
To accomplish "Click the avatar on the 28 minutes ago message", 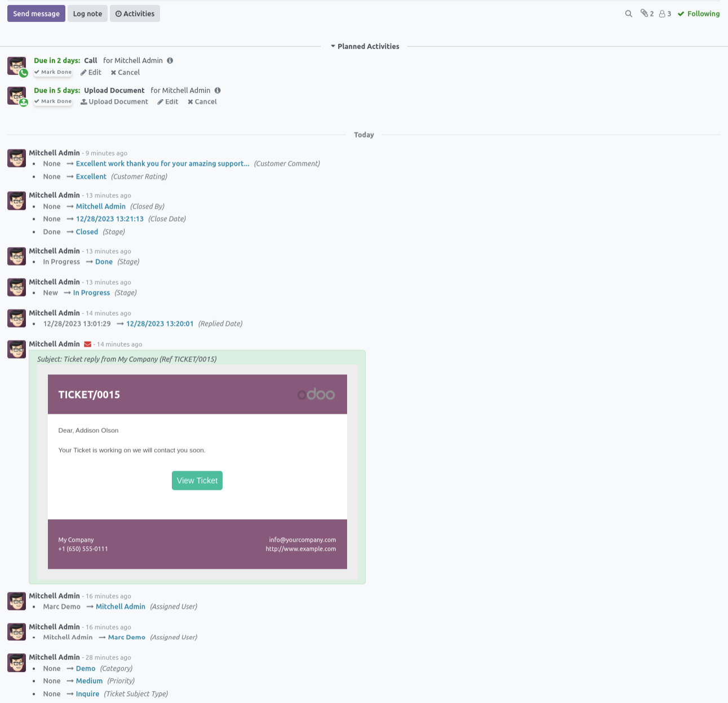I will coord(17,663).
